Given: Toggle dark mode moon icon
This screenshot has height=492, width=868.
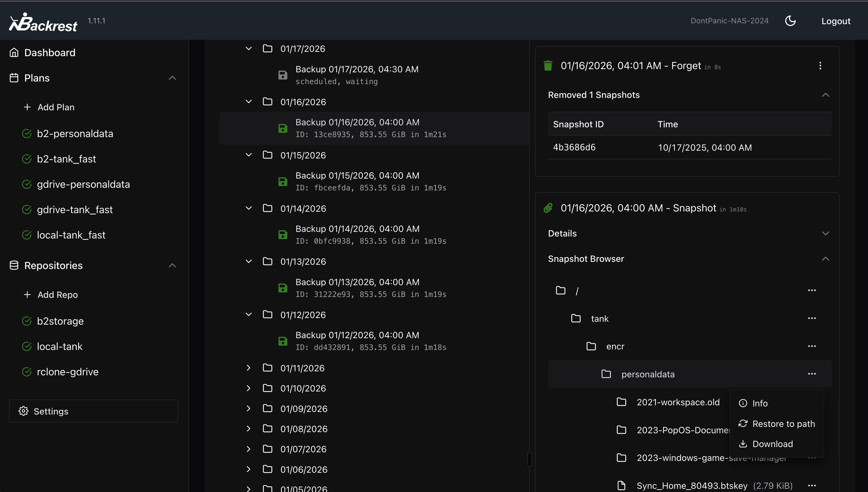Looking at the screenshot, I should 790,21.
